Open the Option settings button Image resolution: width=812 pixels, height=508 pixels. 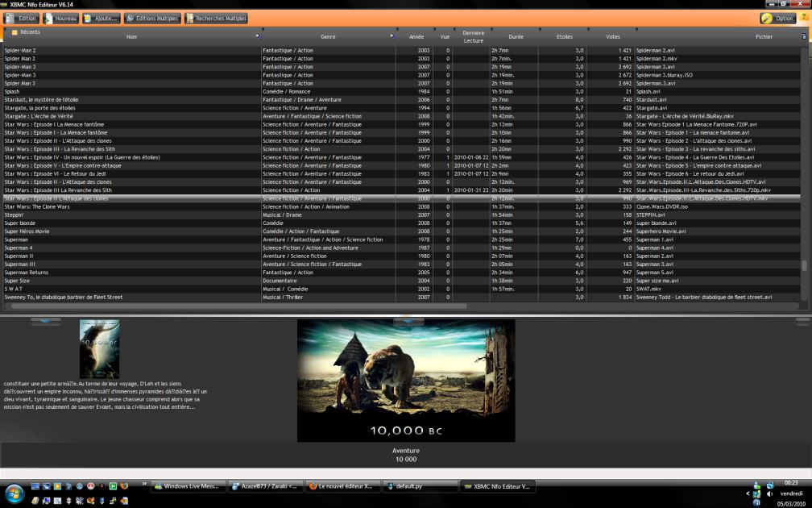(x=778, y=18)
